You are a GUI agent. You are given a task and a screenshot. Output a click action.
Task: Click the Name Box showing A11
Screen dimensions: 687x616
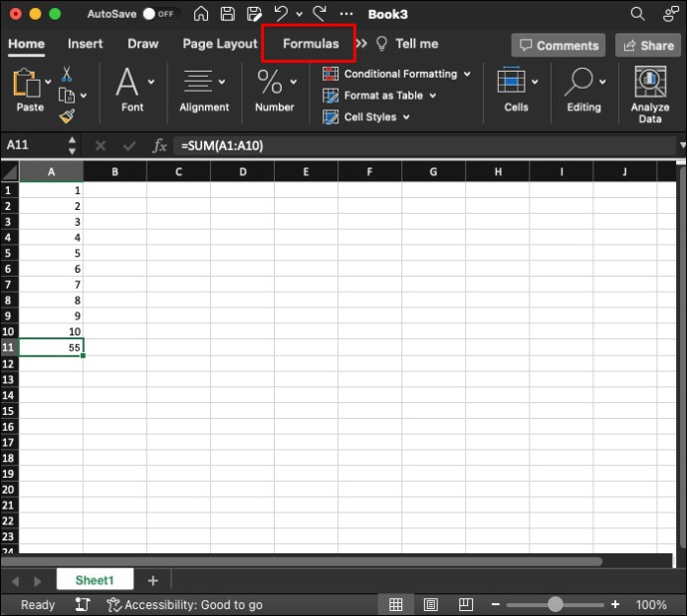click(x=33, y=145)
